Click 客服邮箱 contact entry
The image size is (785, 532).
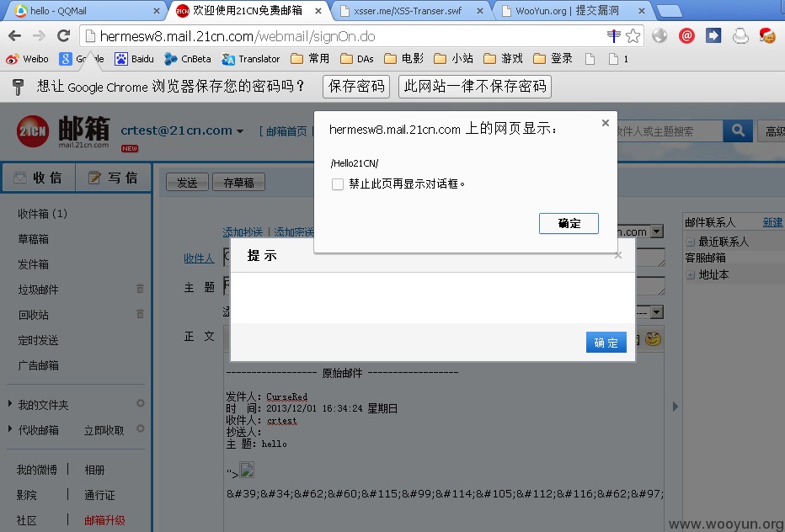[x=705, y=258]
